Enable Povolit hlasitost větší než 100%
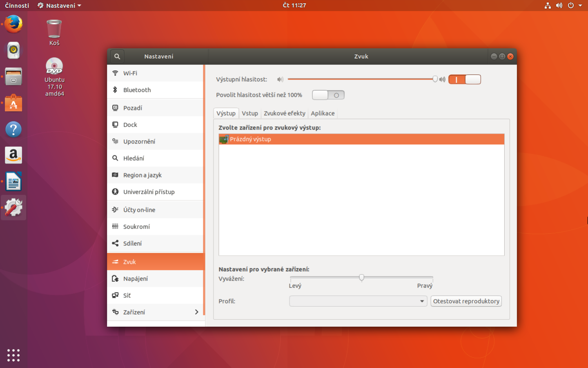 [x=328, y=94]
